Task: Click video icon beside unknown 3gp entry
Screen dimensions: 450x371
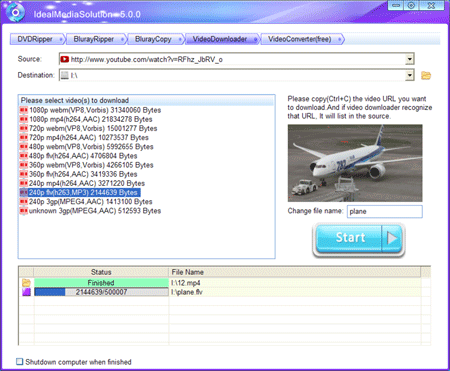Action: pos(24,211)
